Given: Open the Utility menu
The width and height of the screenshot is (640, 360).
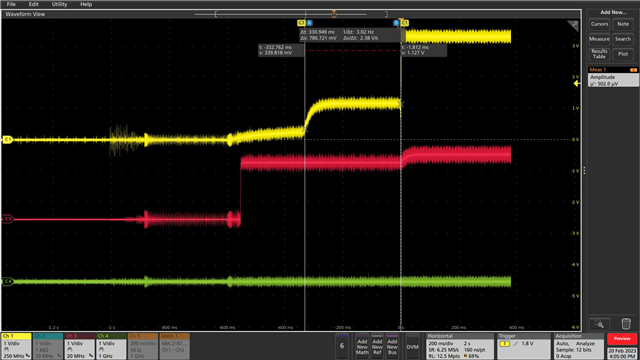Looking at the screenshot, I should tap(59, 4).
